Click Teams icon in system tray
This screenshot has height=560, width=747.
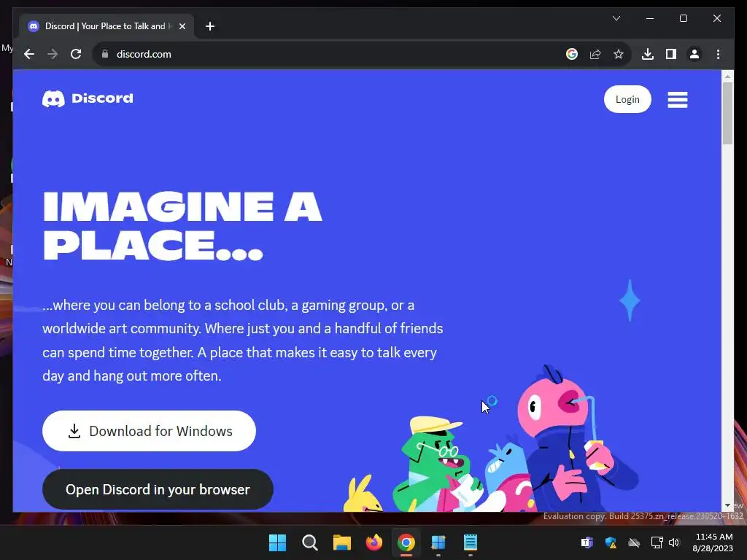pos(587,542)
